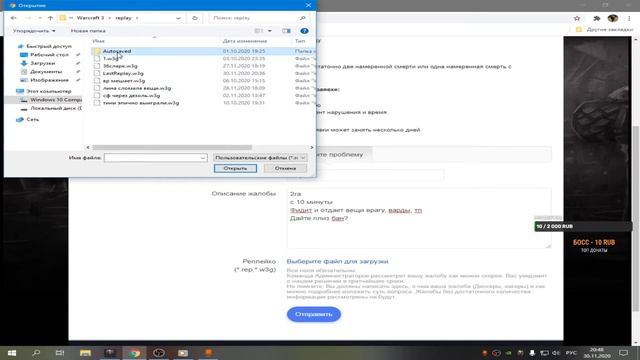Click the Открыть button
Viewport: 640px width, 360px height.
(x=236, y=168)
